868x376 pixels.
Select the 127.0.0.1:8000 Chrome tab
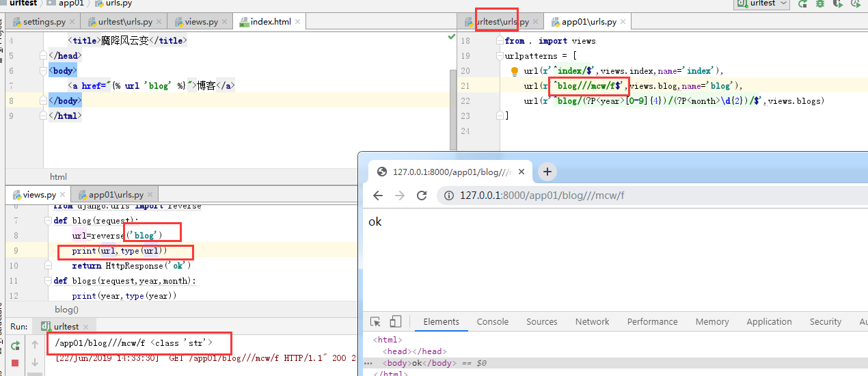pos(449,172)
